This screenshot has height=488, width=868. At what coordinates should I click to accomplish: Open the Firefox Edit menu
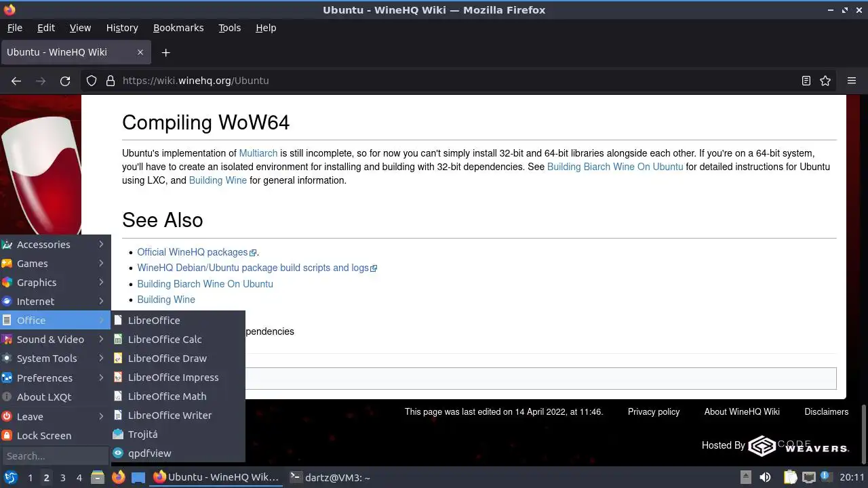click(46, 28)
